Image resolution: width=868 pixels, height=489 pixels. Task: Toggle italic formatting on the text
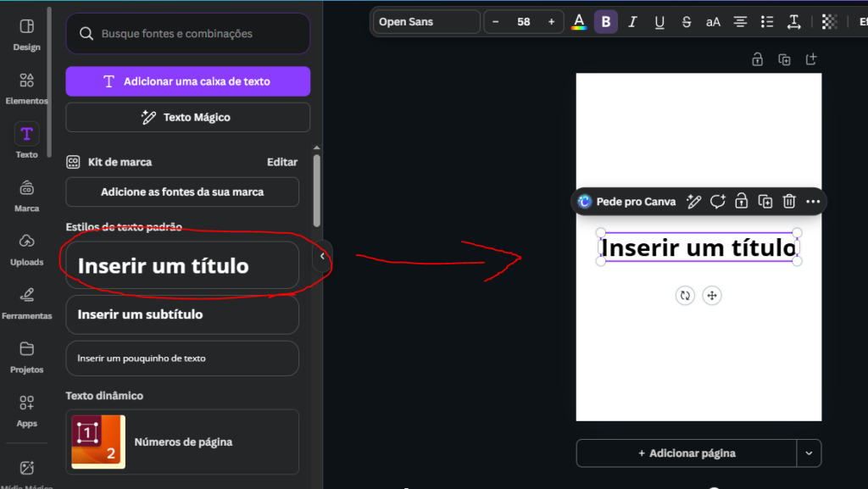pos(632,22)
